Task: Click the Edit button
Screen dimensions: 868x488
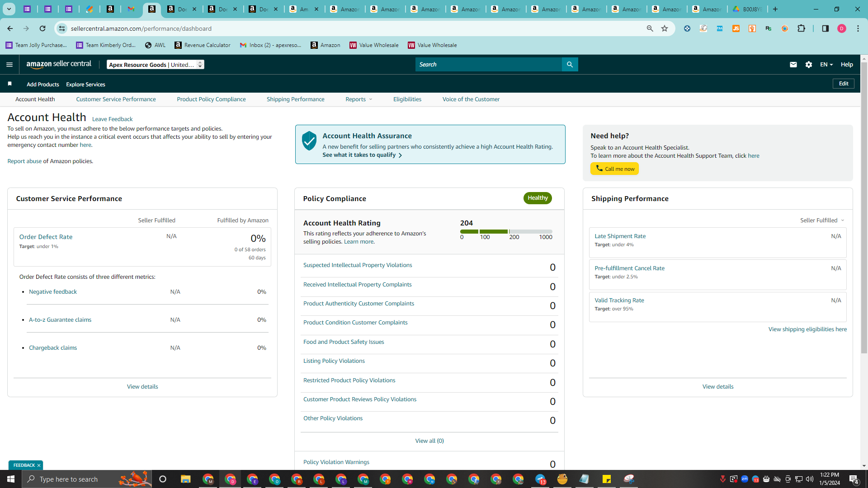Action: point(844,84)
